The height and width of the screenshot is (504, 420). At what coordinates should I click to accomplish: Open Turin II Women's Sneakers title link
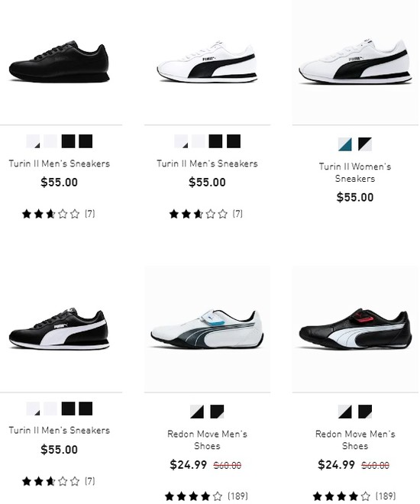pyautogui.click(x=355, y=173)
